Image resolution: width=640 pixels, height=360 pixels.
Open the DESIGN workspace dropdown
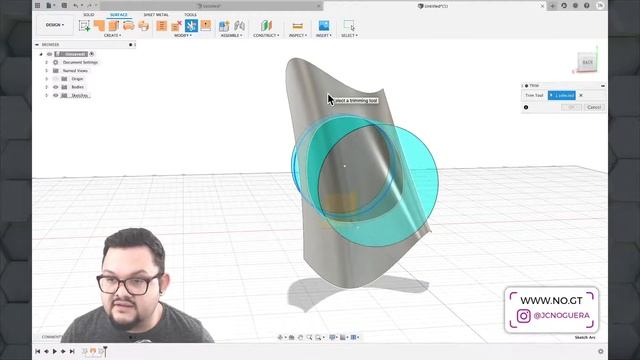tap(55, 25)
